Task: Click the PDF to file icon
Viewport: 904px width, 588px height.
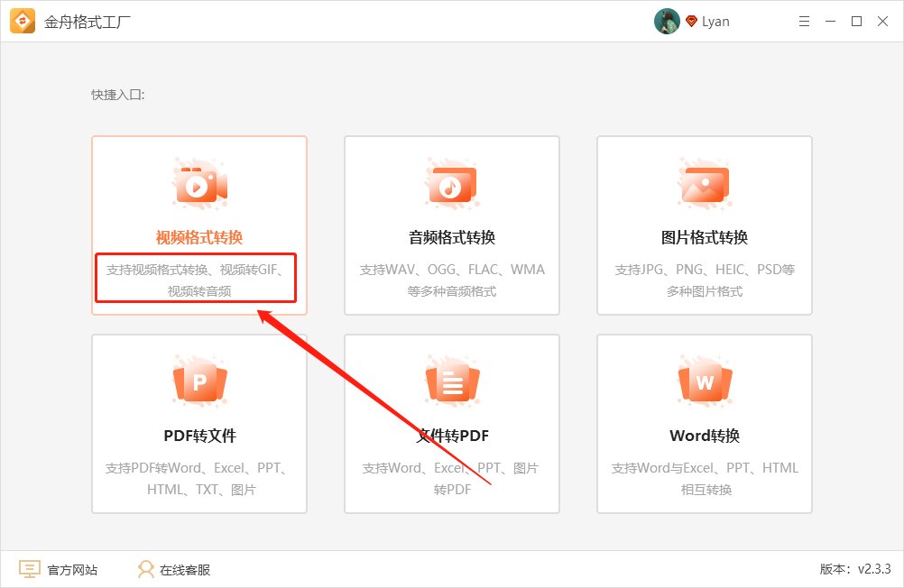Action: coord(199,382)
